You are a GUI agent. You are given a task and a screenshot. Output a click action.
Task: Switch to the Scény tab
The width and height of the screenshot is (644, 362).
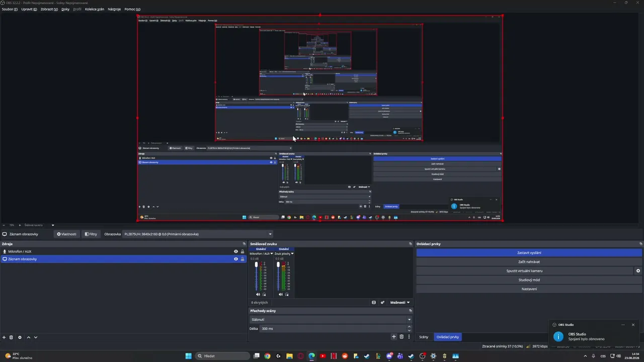tap(424, 337)
